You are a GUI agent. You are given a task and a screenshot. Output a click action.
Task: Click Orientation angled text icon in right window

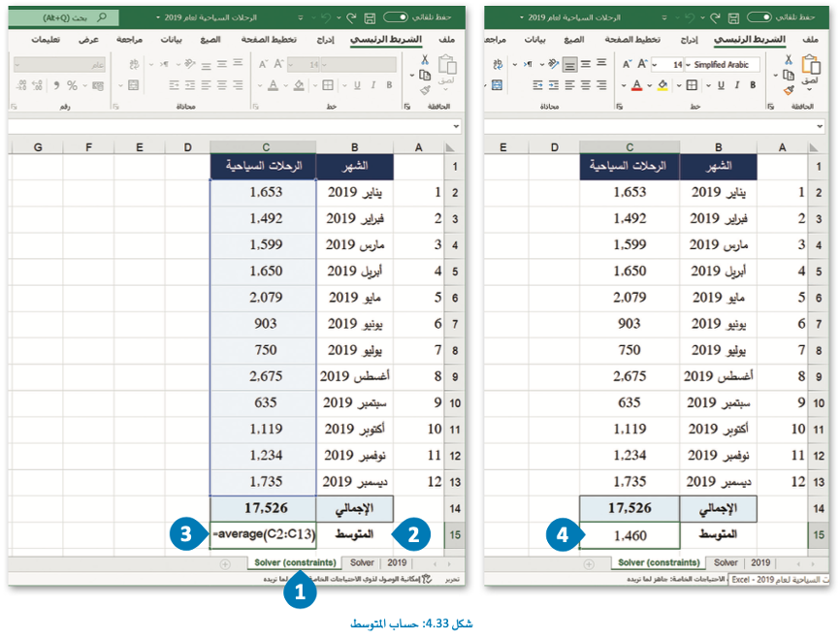[554, 64]
